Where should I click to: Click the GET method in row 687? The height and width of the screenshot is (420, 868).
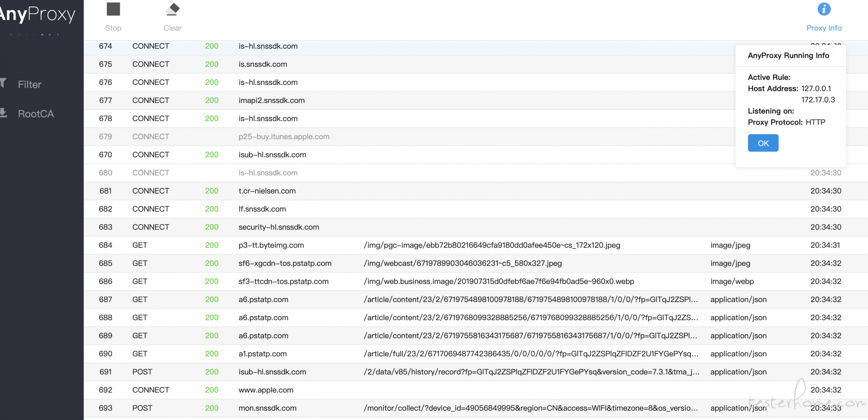pos(140,299)
